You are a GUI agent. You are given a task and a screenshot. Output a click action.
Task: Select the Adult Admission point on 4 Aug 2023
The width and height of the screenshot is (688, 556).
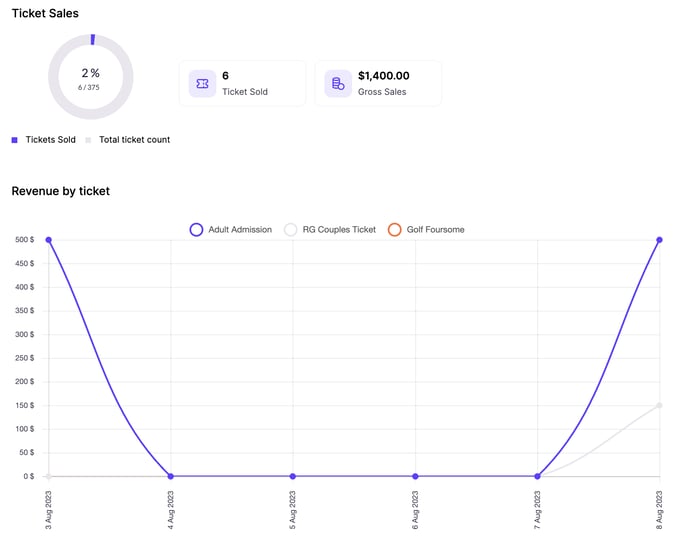(171, 476)
